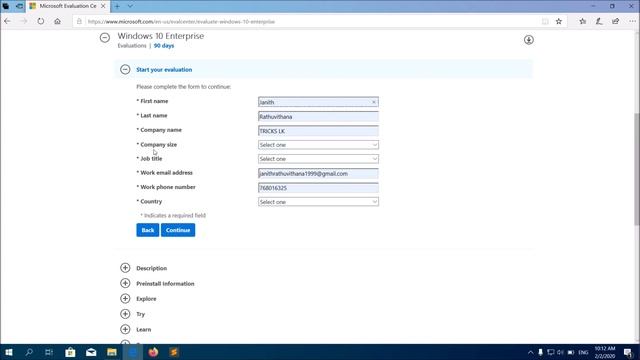Refresh the current page

pos(40,21)
